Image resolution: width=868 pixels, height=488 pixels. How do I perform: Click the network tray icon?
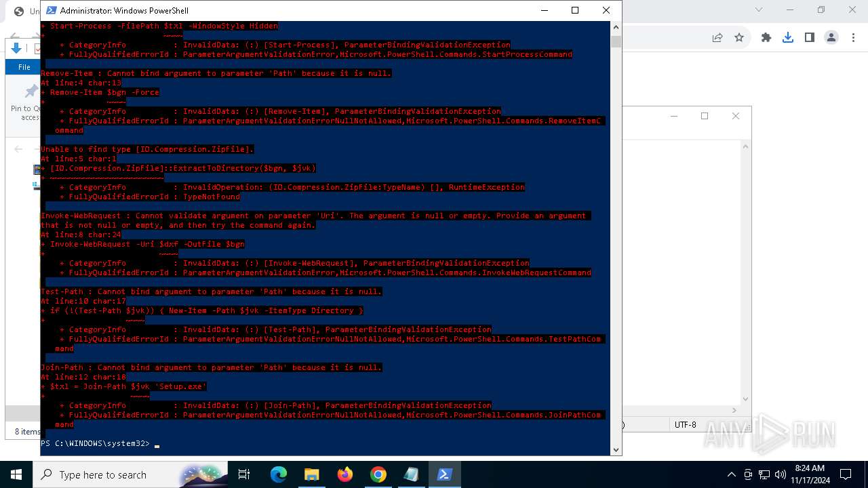click(764, 474)
